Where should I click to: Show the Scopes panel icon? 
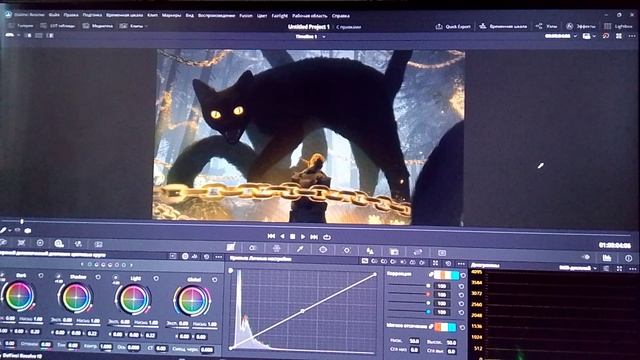coord(607,258)
